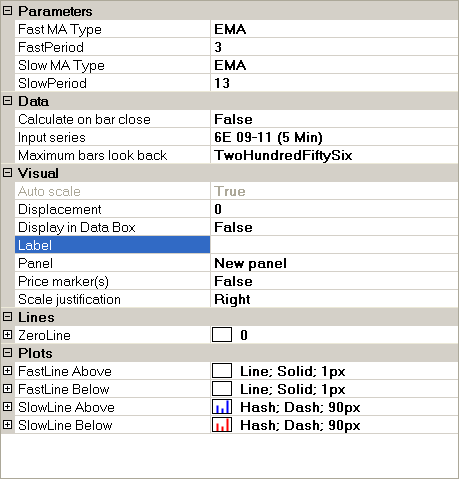Collapse the Plots section
Viewport: 459px width, 479px height.
(x=7, y=353)
